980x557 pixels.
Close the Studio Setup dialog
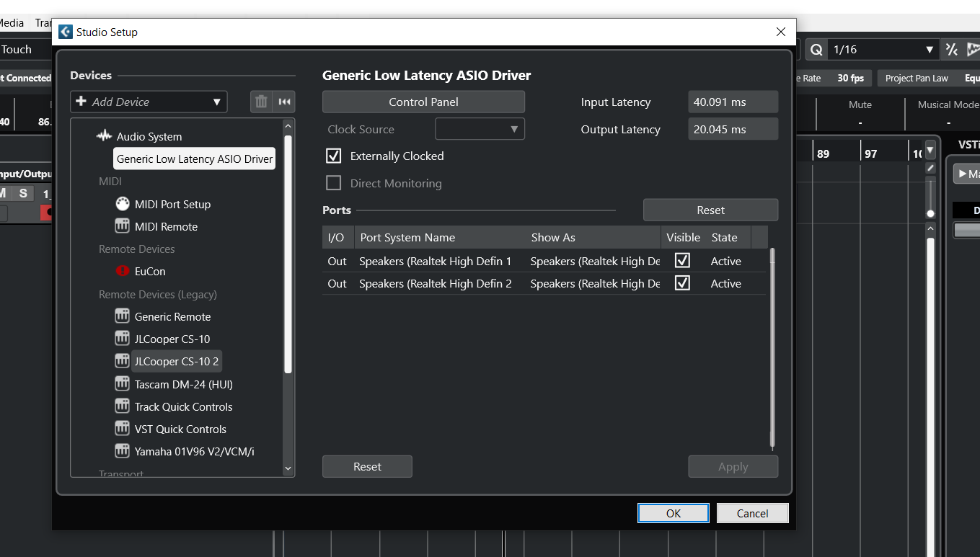coord(780,32)
